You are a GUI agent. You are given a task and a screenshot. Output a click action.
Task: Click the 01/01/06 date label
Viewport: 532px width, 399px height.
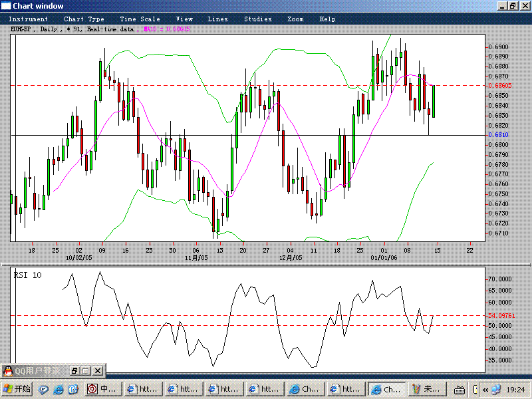pyautogui.click(x=384, y=258)
